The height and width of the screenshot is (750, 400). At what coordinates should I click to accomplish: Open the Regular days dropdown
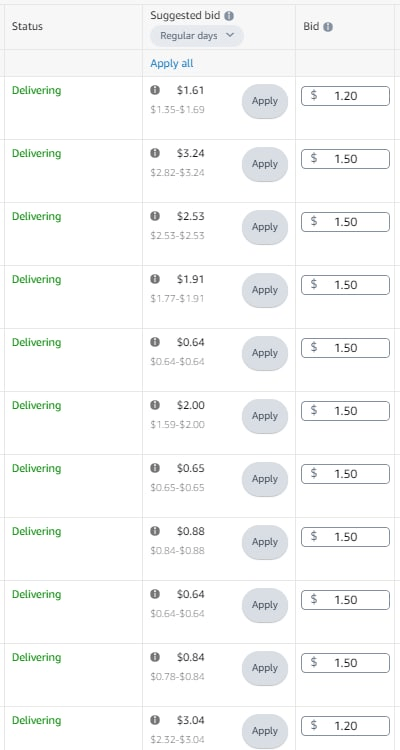tap(197, 36)
